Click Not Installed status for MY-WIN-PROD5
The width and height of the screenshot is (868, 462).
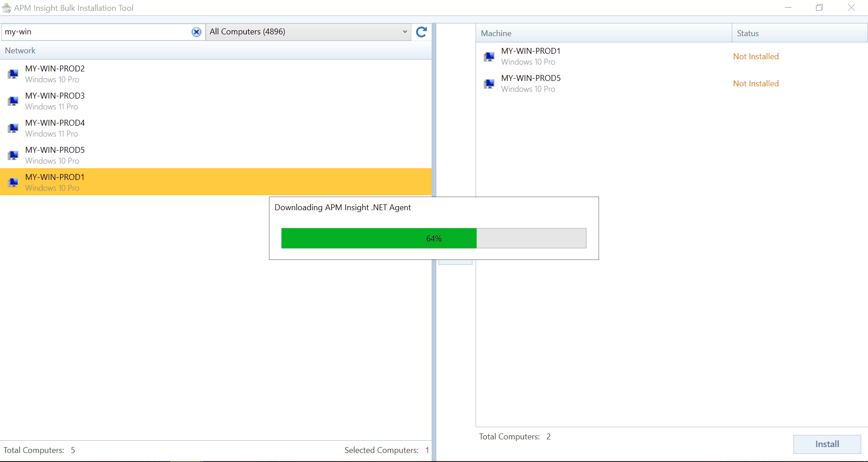tap(756, 84)
